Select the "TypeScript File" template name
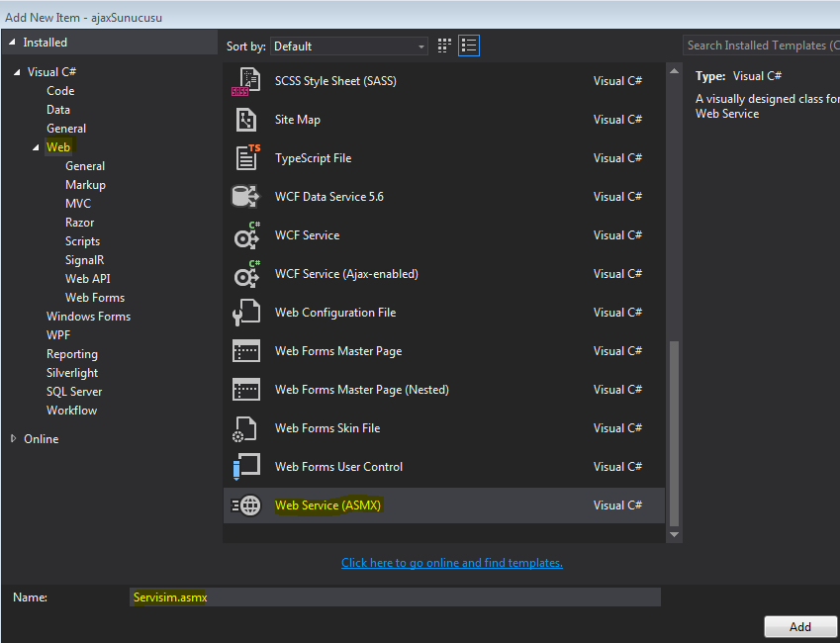The height and width of the screenshot is (643, 840). [x=313, y=158]
